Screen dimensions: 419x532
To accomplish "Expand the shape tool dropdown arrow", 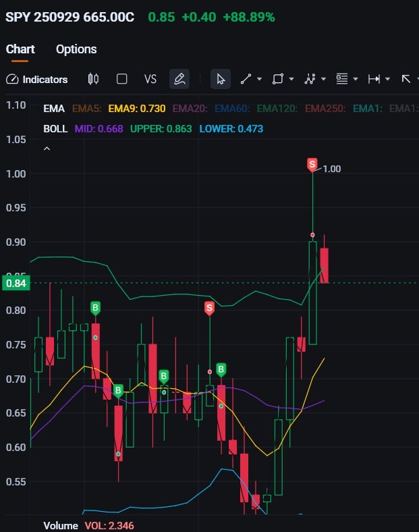I will click(x=291, y=79).
